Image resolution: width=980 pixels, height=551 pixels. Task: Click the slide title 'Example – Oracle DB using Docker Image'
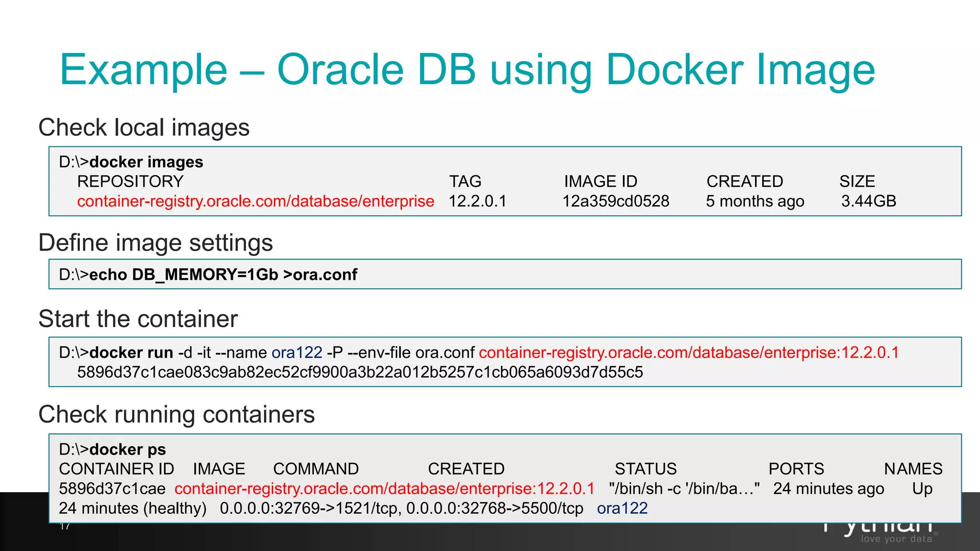pos(468,70)
